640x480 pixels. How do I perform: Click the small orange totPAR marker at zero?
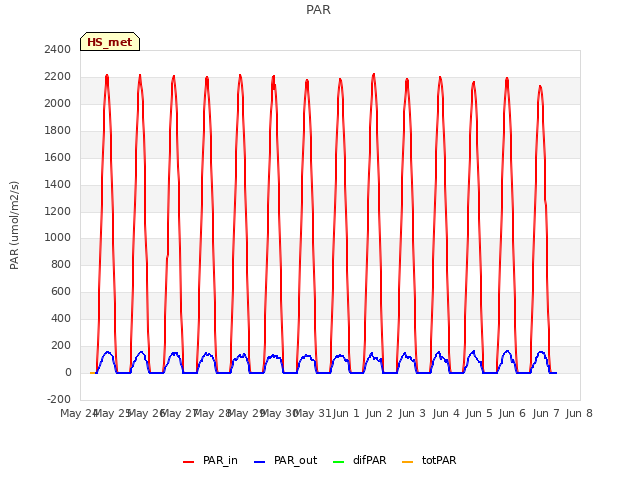coord(92,373)
